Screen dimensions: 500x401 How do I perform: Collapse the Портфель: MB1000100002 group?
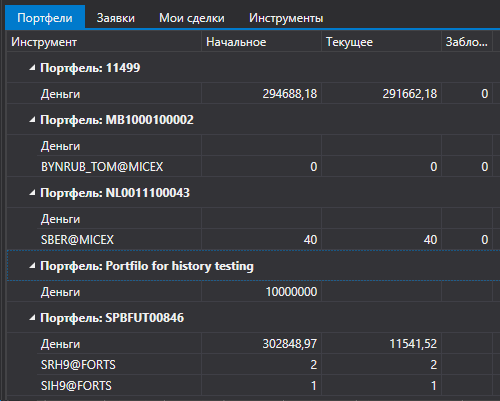pos(32,120)
